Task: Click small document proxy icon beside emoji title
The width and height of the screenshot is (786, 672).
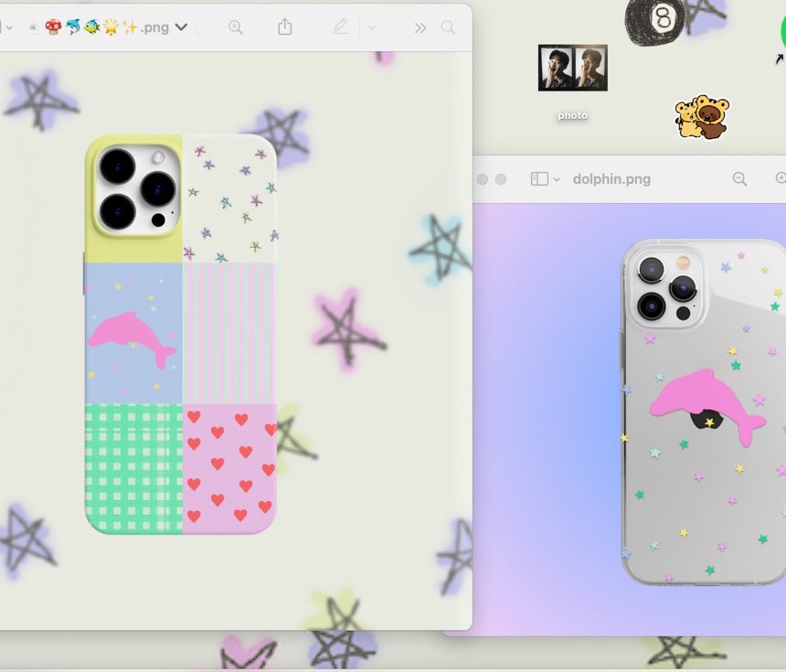Action: tap(33, 27)
